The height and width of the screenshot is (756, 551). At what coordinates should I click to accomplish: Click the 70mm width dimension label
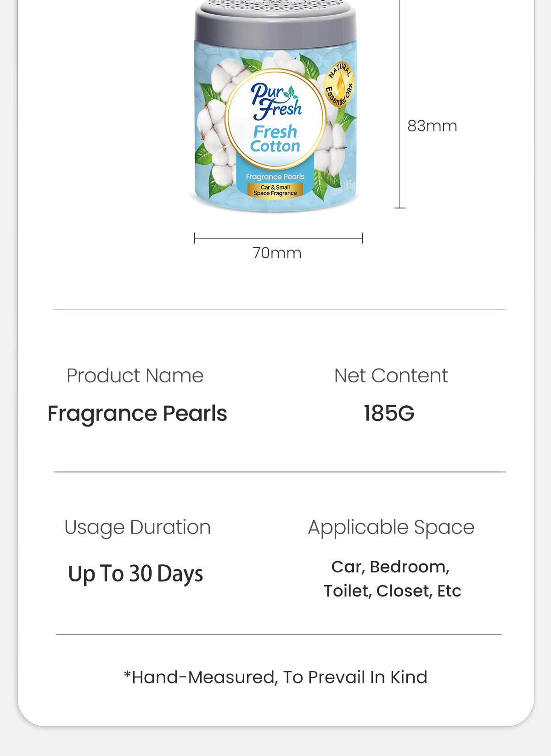[x=277, y=253]
